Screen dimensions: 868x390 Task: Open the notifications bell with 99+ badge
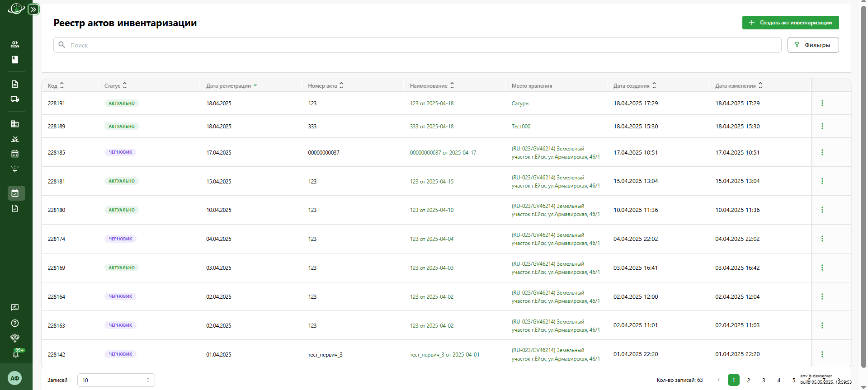click(x=16, y=354)
